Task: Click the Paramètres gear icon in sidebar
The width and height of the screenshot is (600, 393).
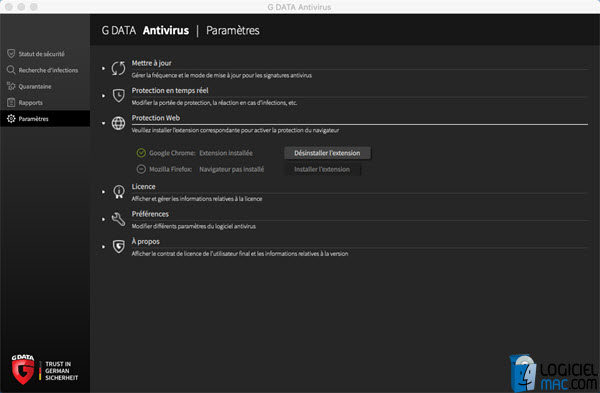Action: [11, 119]
